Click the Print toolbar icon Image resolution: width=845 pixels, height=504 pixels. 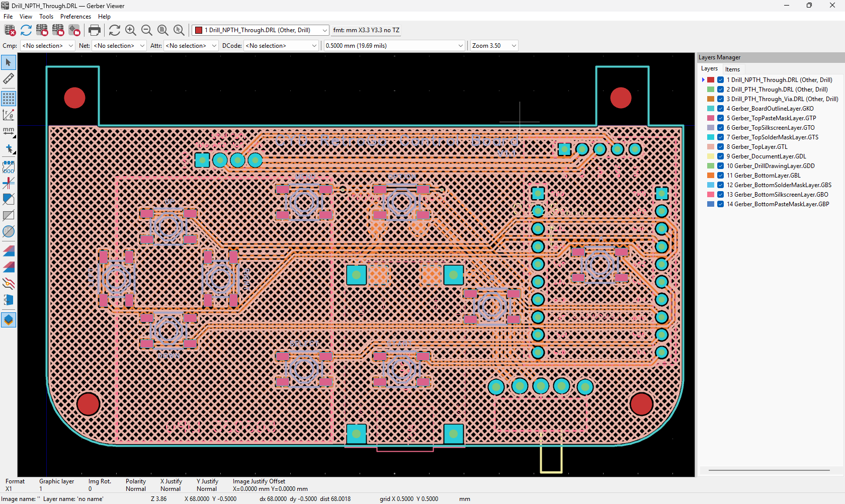coord(94,30)
